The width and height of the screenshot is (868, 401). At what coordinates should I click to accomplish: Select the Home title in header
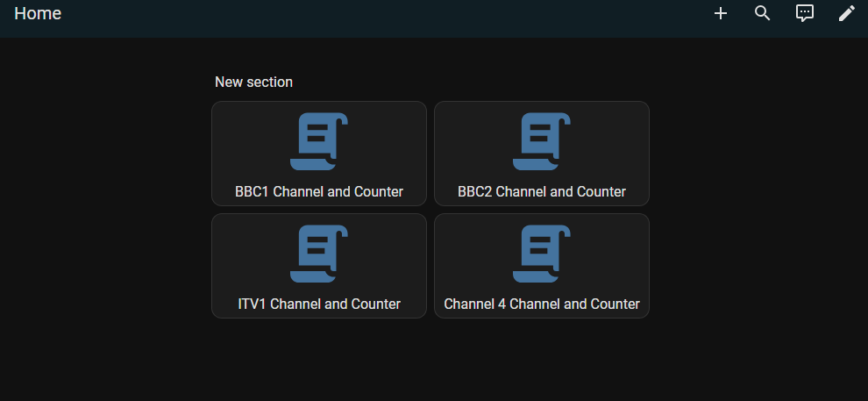tap(38, 13)
